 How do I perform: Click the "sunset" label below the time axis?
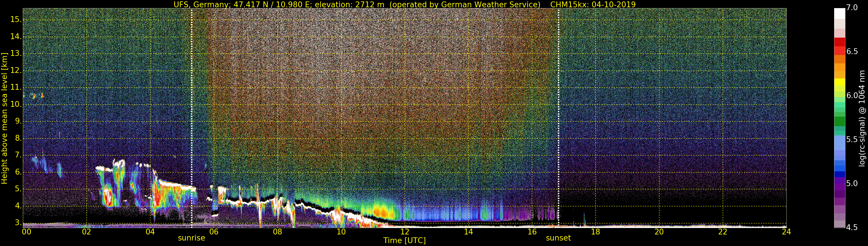[x=558, y=238]
